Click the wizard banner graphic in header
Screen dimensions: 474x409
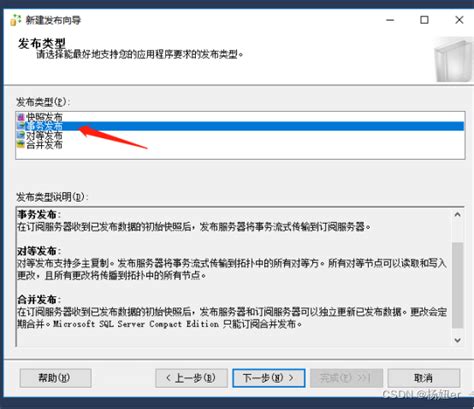(454, 60)
